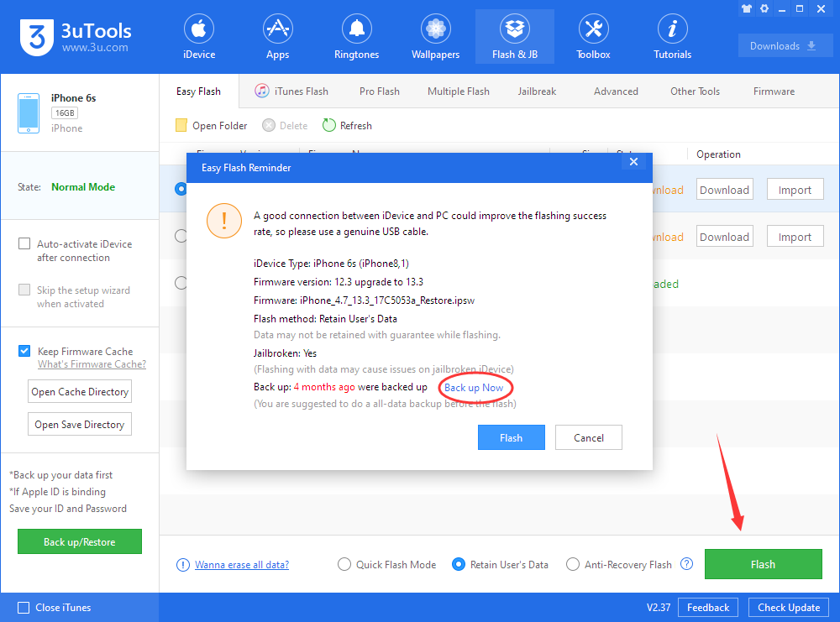This screenshot has height=622, width=840.
Task: Click Cancel in the reminder dialog
Action: (x=588, y=438)
